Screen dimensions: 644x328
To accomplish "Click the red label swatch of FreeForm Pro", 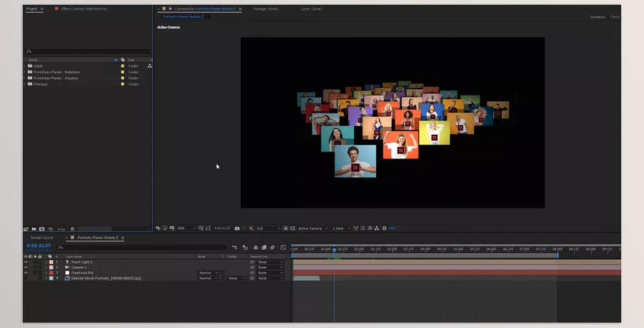I will [x=52, y=272].
